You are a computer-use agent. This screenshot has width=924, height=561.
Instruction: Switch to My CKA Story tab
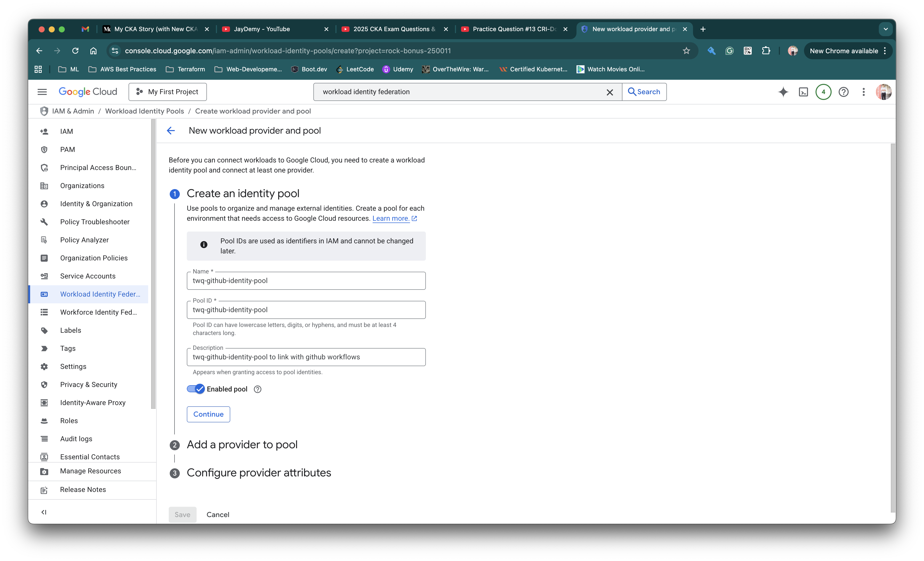click(x=156, y=29)
